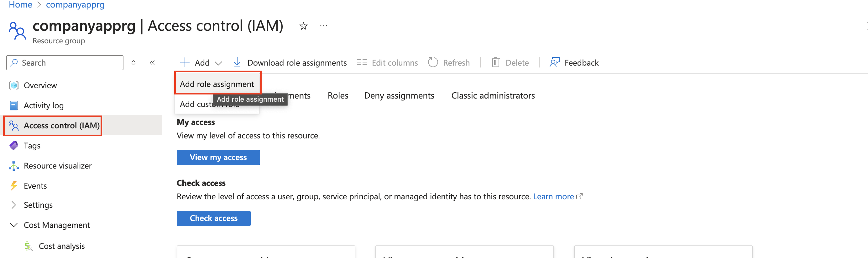Click the Overview cube icon
The height and width of the screenshot is (258, 868).
tap(14, 85)
